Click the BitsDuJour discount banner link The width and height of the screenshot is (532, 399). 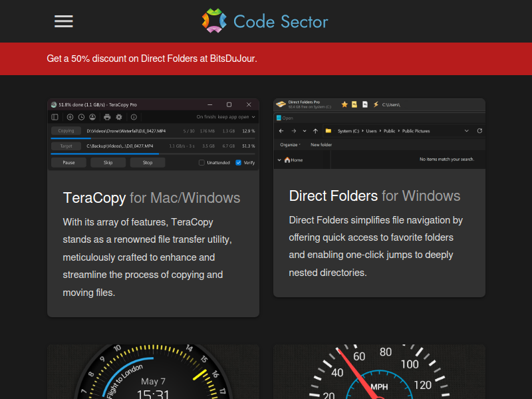(152, 59)
